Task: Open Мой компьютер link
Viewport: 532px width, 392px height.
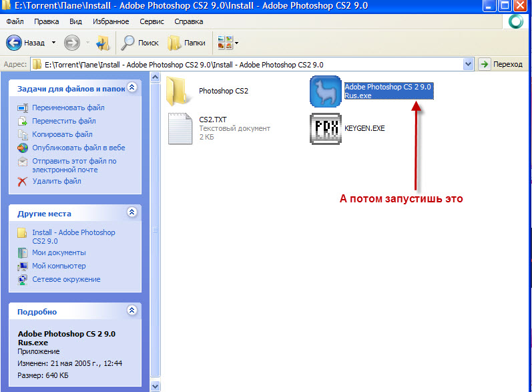Action: pyautogui.click(x=59, y=266)
